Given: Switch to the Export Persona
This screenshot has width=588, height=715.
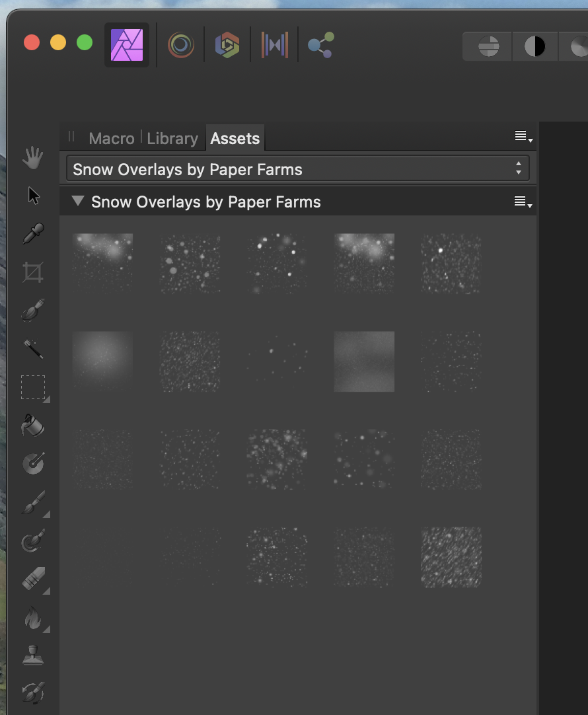Looking at the screenshot, I should (321, 45).
